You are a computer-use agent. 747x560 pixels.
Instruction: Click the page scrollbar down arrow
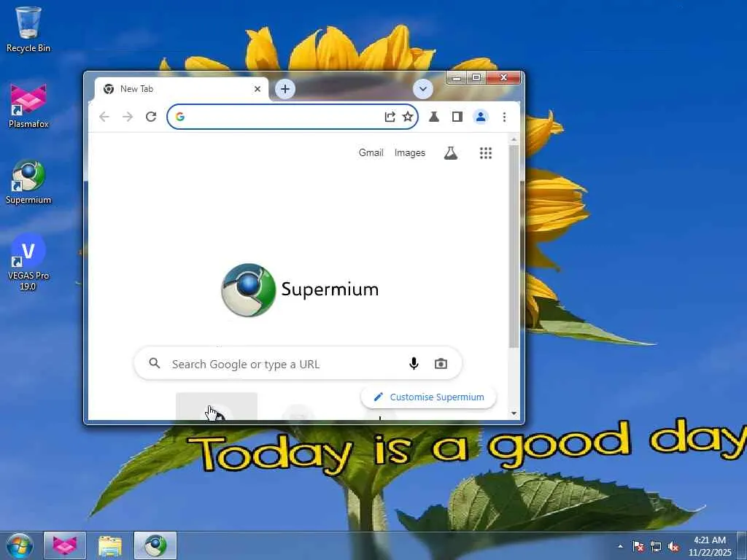click(514, 413)
